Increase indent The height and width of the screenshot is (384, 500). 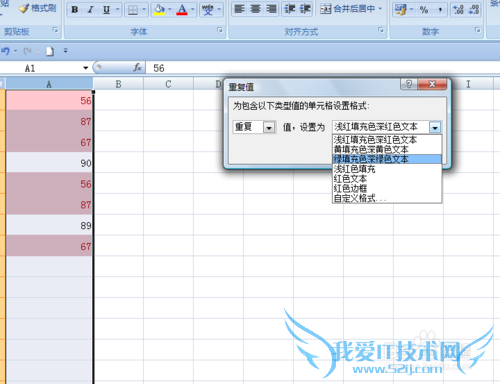tap(305, 9)
